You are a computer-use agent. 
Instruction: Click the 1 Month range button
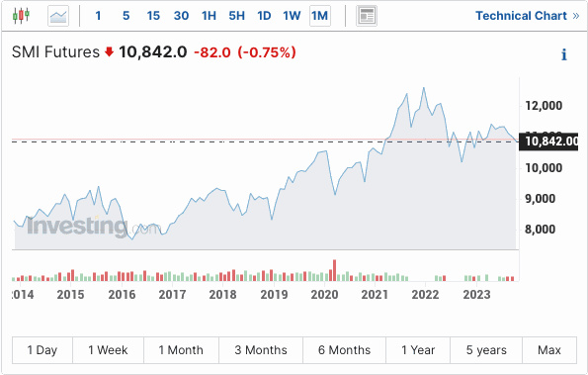point(181,350)
